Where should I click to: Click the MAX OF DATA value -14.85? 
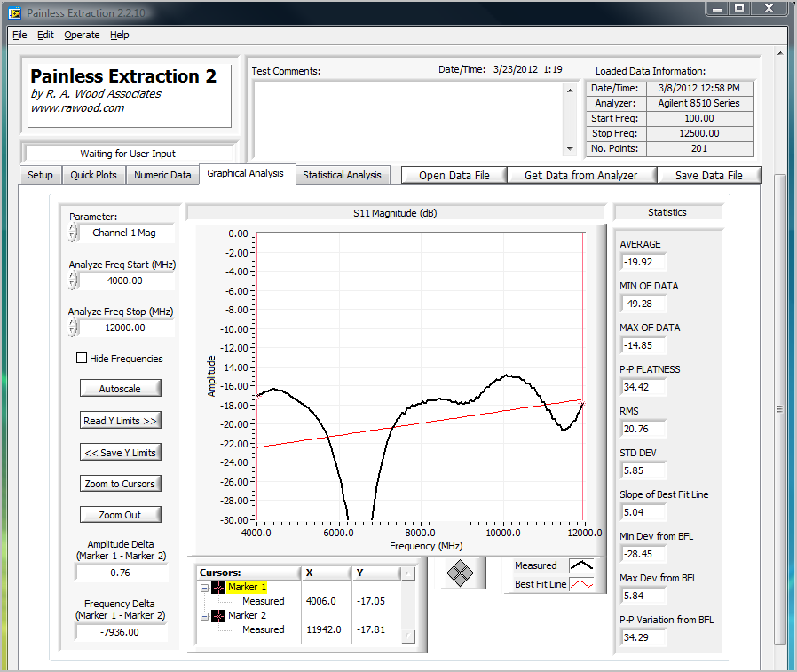click(644, 345)
